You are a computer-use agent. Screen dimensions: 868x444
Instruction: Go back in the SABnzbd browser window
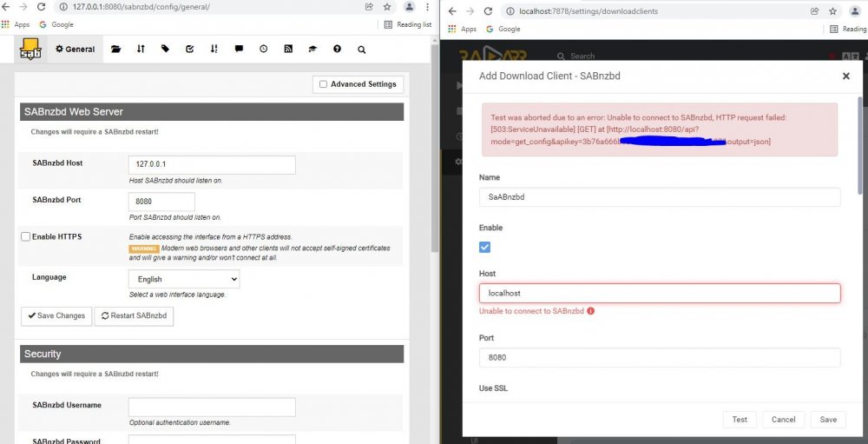pyautogui.click(x=6, y=7)
